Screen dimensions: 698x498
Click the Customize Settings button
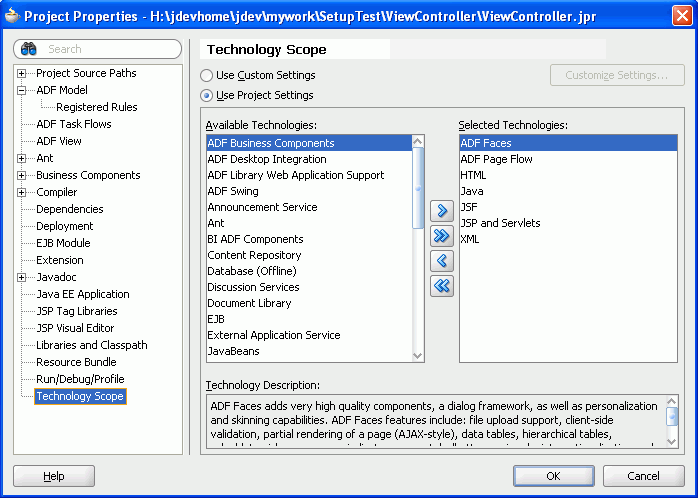(617, 75)
